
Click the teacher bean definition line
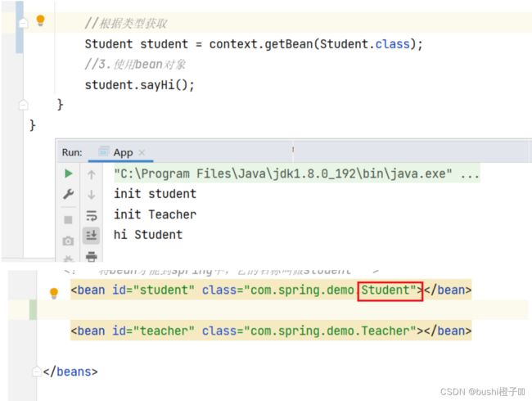tap(271, 331)
